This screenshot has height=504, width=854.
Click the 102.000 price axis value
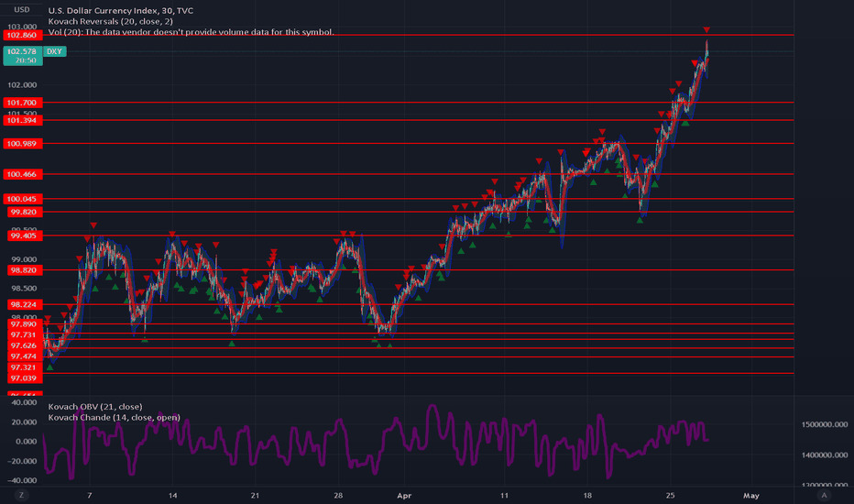[22, 85]
